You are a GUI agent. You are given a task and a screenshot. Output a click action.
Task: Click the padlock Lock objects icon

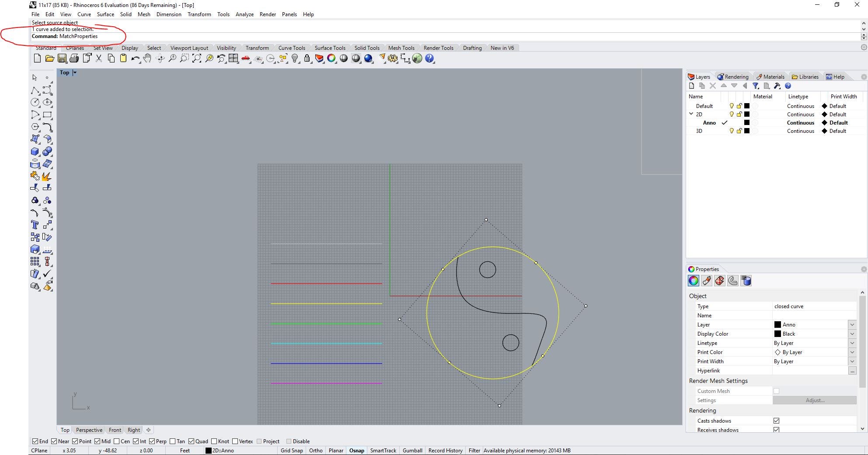(x=307, y=59)
